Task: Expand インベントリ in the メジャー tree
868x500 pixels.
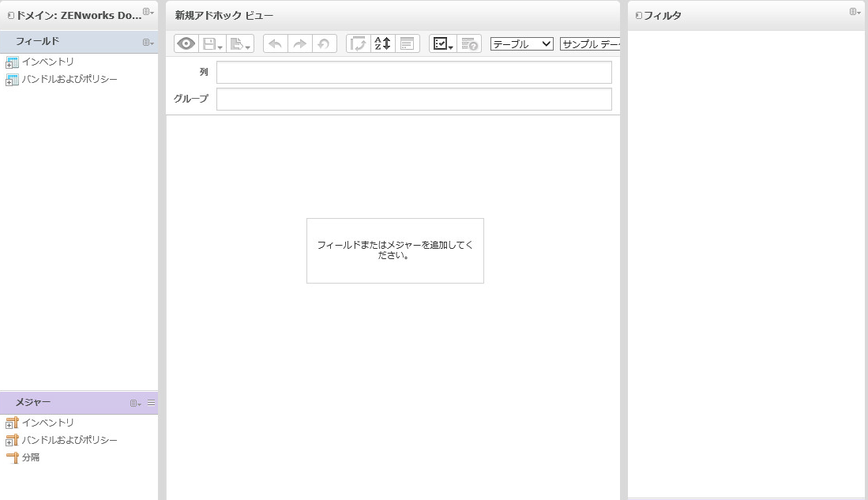Action: click(x=9, y=425)
